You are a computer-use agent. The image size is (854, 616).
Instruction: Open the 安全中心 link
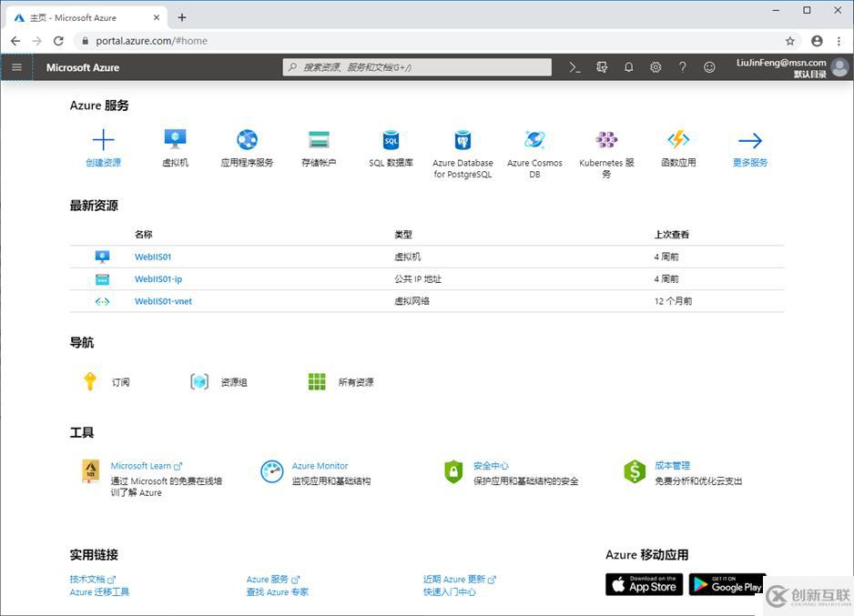pyautogui.click(x=491, y=466)
